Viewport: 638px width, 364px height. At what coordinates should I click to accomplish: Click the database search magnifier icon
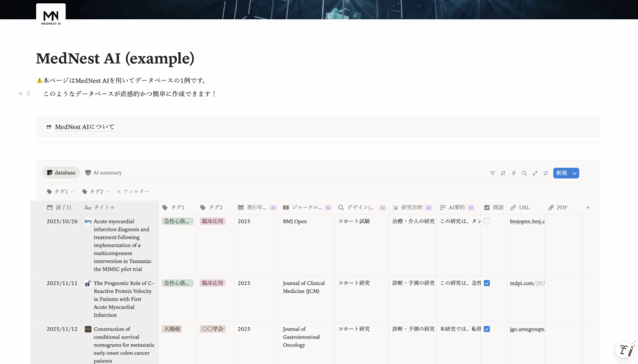tap(524, 173)
